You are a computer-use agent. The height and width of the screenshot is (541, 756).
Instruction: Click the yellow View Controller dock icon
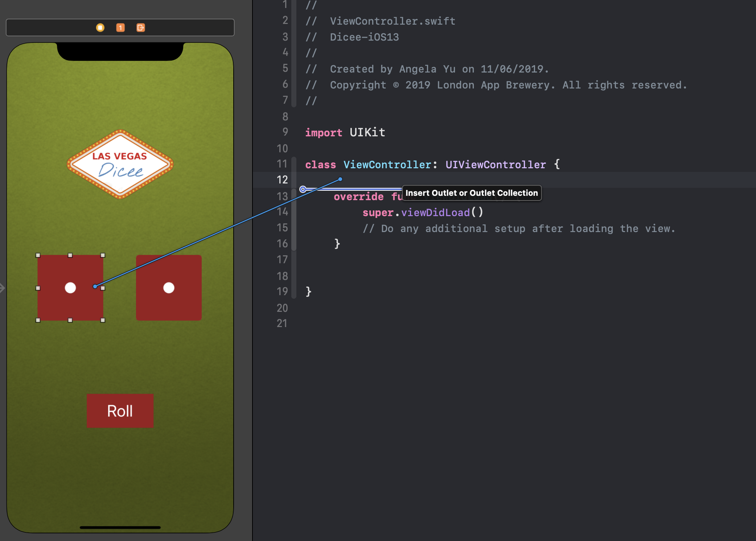[100, 28]
